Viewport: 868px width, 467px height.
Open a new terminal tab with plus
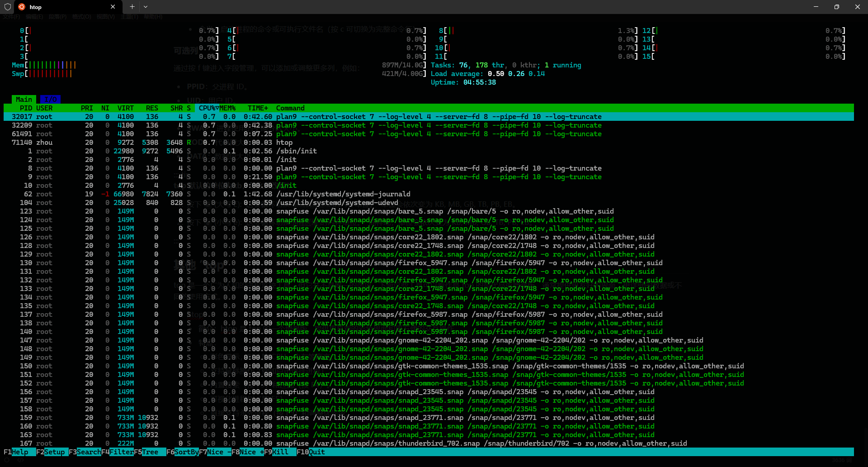[132, 7]
